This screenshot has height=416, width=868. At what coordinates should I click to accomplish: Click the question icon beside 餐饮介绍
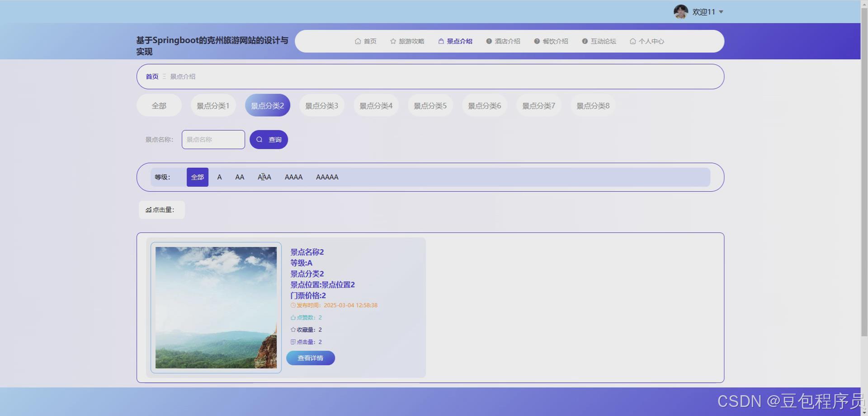tap(537, 41)
